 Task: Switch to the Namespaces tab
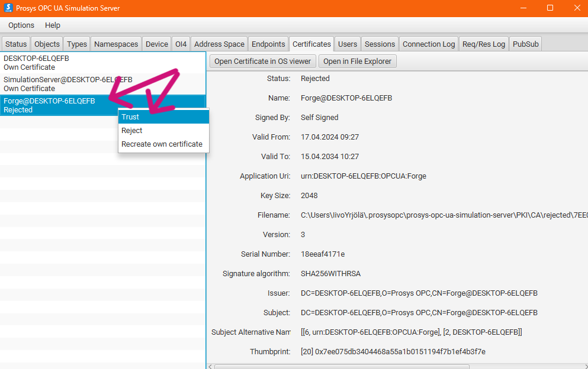[116, 44]
